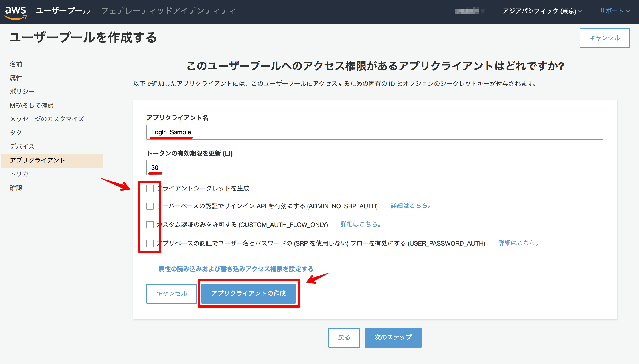Check the USER_PASSWORD_AUTH checkbox
The image size is (639, 364).
click(150, 243)
